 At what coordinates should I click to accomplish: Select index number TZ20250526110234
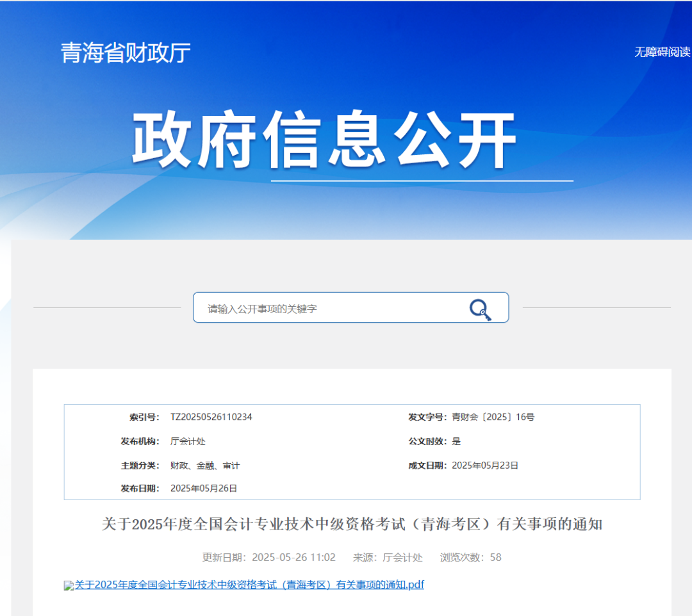211,417
